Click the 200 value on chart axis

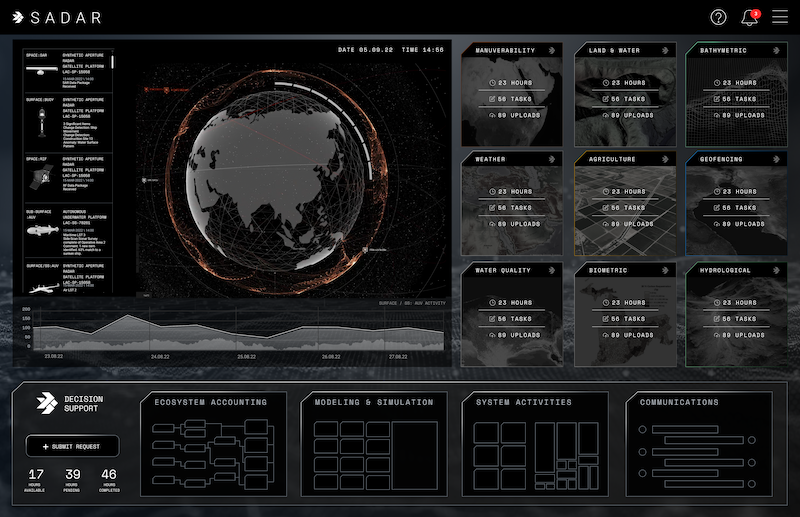tap(27, 309)
